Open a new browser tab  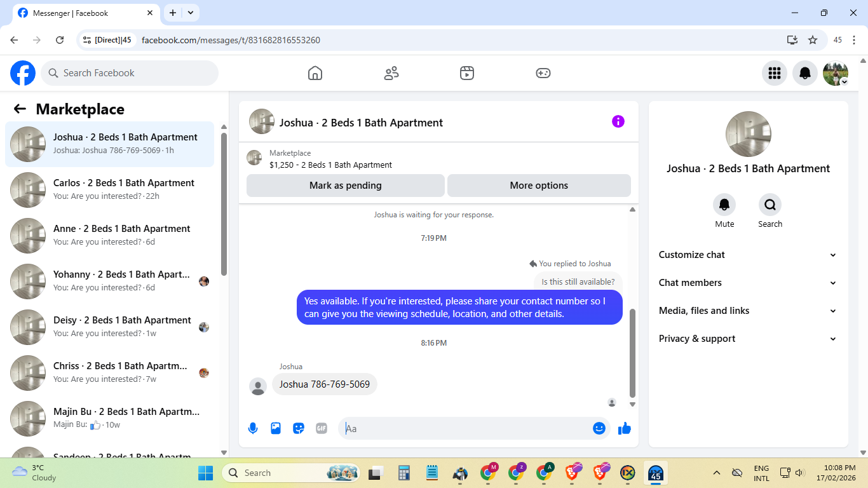[x=173, y=13]
